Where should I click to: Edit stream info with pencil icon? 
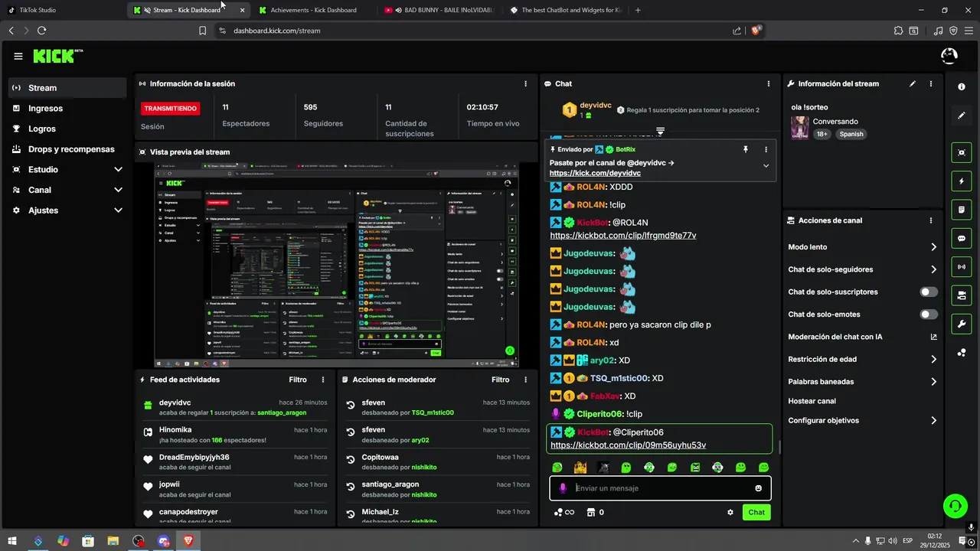point(912,83)
